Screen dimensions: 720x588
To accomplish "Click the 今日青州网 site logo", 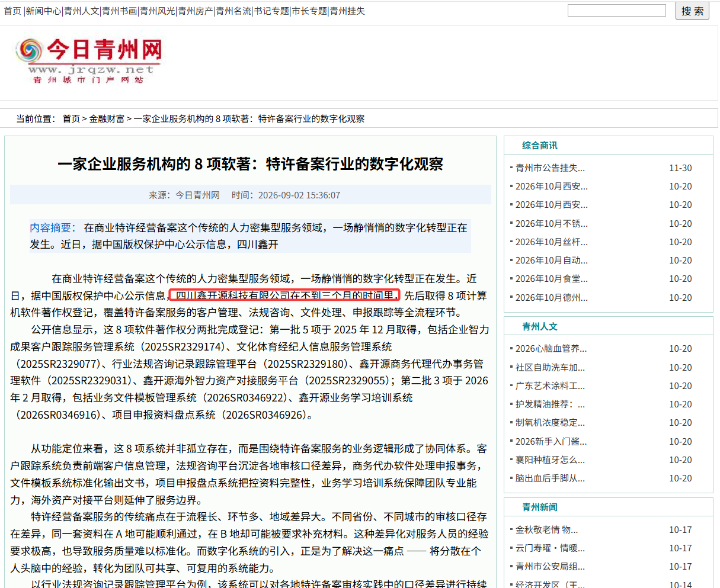I will tap(89, 60).
